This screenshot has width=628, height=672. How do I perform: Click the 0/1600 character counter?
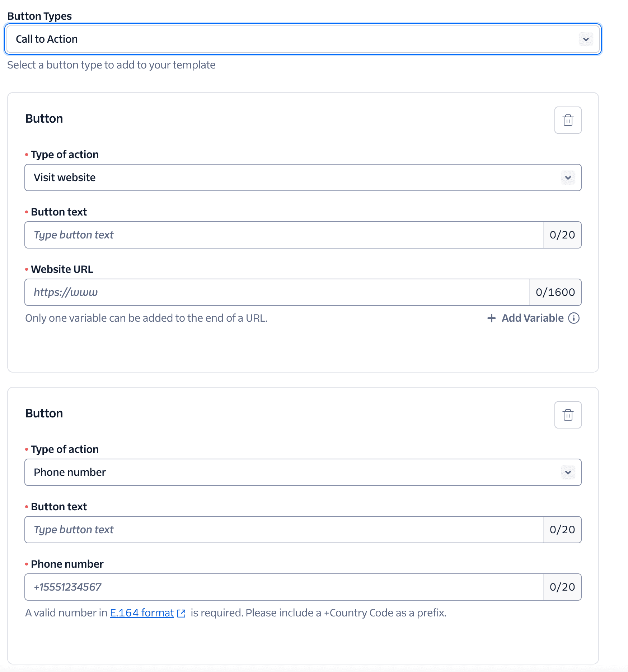click(555, 292)
